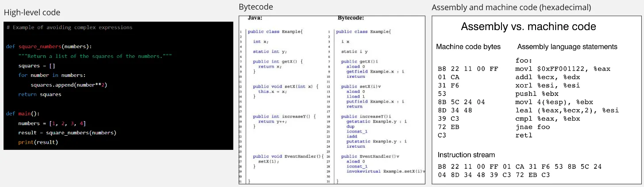
Task: Click the bytecode line "dup"
Action: click(351, 126)
